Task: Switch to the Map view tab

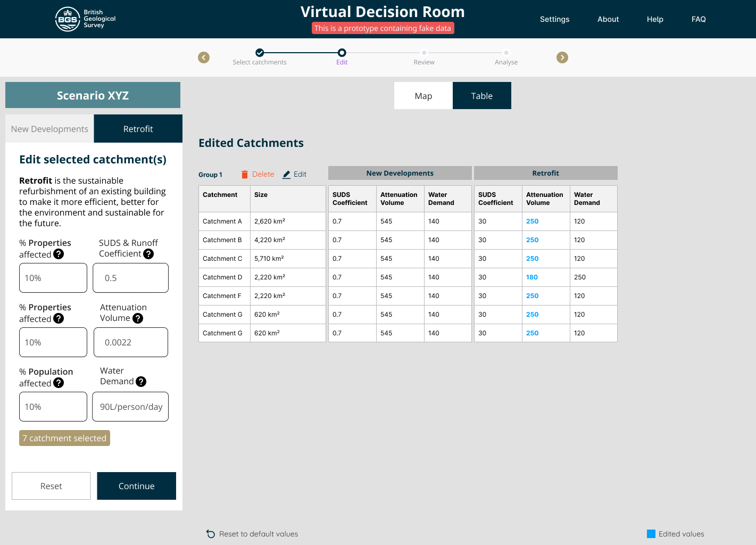Action: point(423,96)
